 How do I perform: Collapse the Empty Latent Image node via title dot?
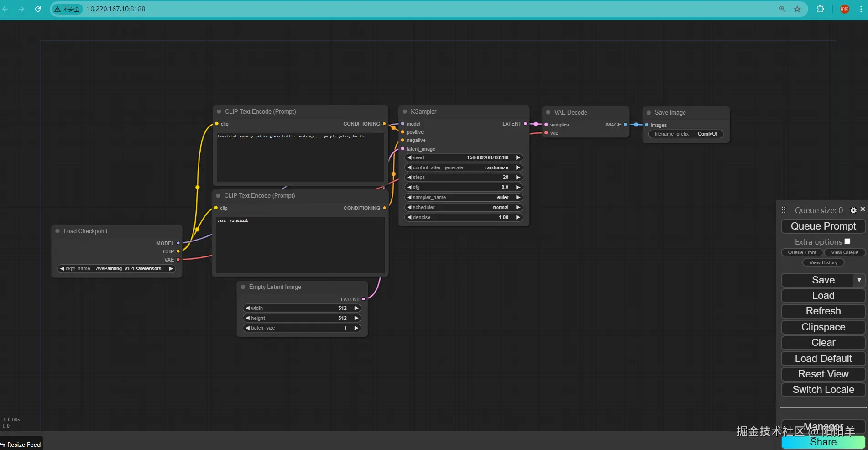coord(243,287)
